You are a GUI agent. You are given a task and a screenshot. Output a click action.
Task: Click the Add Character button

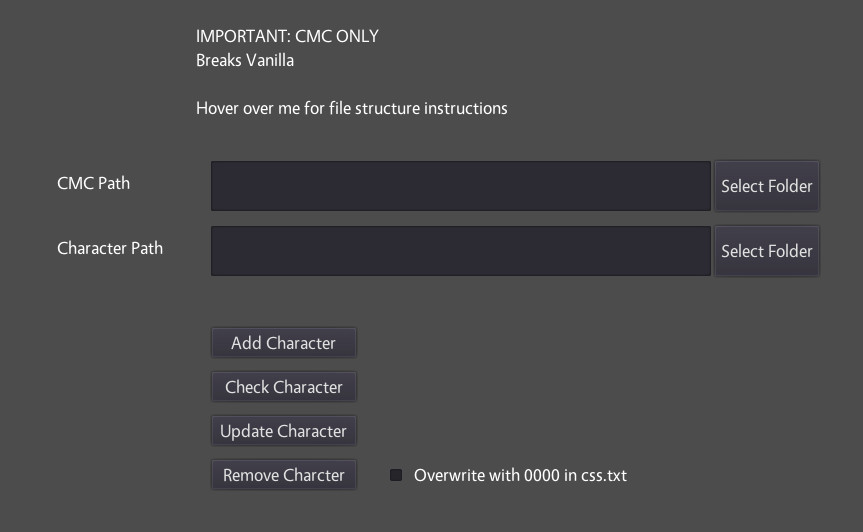pyautogui.click(x=283, y=343)
